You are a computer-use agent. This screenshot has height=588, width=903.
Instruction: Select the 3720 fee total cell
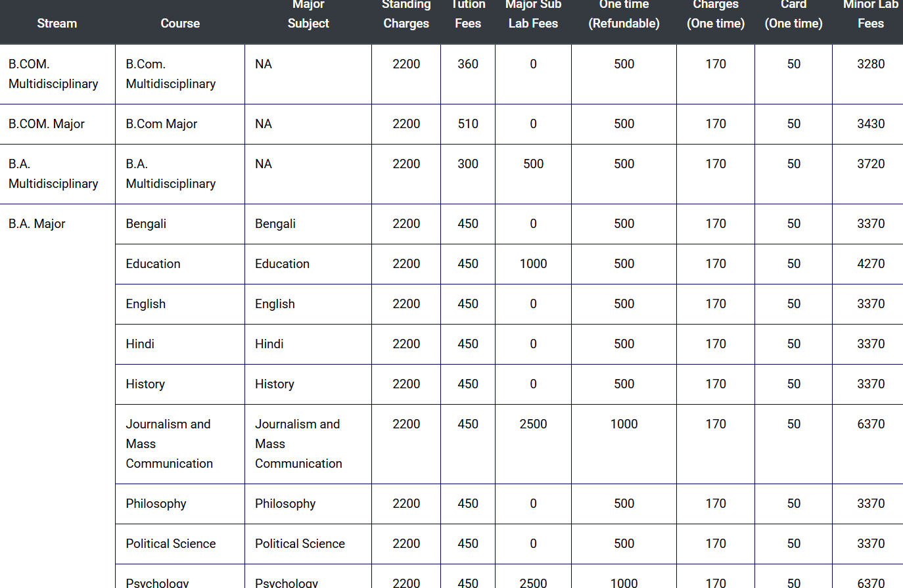[871, 164]
